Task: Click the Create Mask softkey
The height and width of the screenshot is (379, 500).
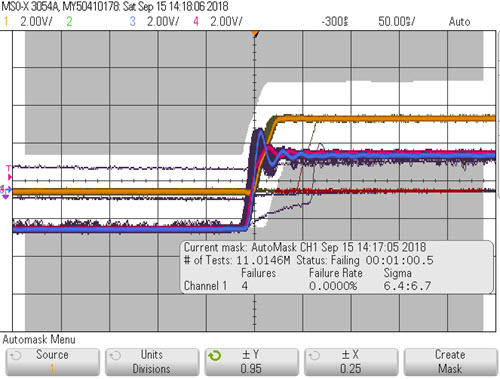Action: [x=451, y=362]
